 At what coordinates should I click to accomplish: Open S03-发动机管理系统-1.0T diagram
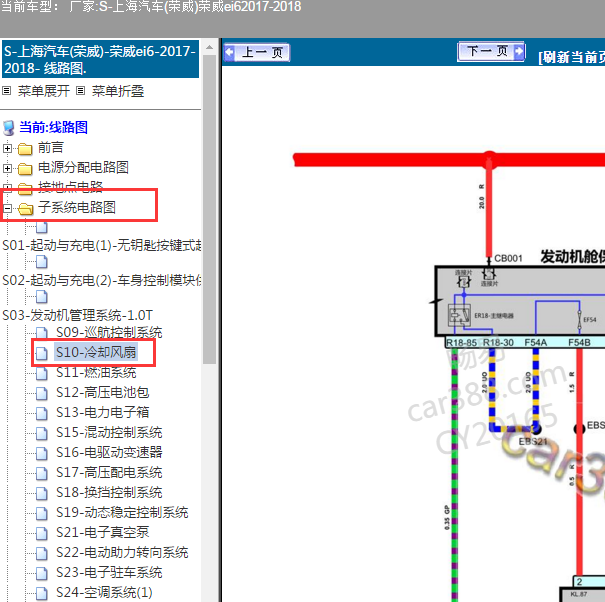click(78, 315)
